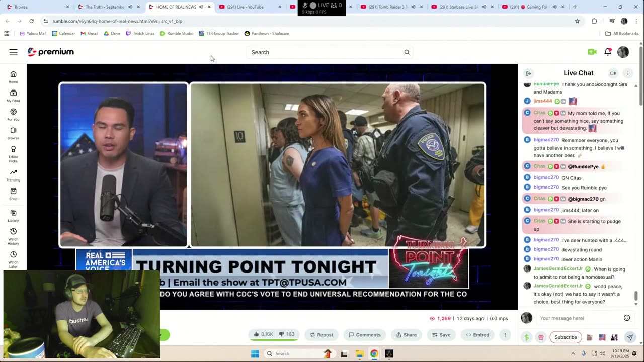644x362 pixels.
Task: Open Watch Later in the sidebar
Action: [x=13, y=259]
